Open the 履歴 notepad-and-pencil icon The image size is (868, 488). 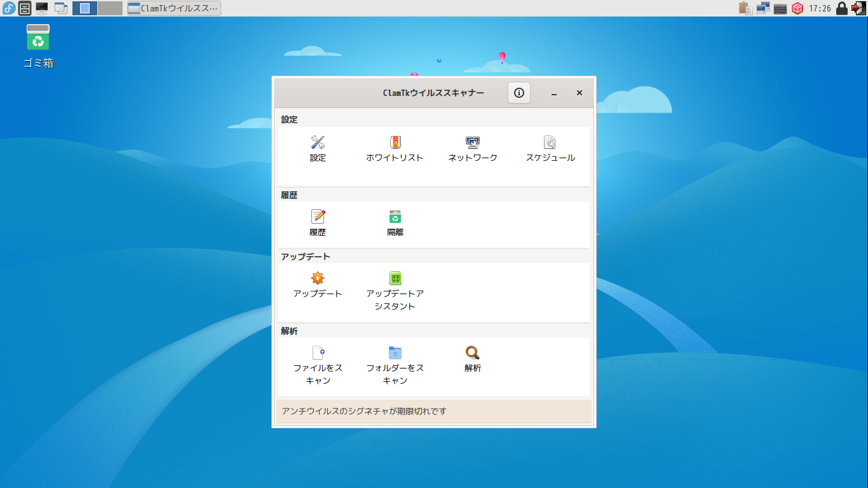coord(318,217)
